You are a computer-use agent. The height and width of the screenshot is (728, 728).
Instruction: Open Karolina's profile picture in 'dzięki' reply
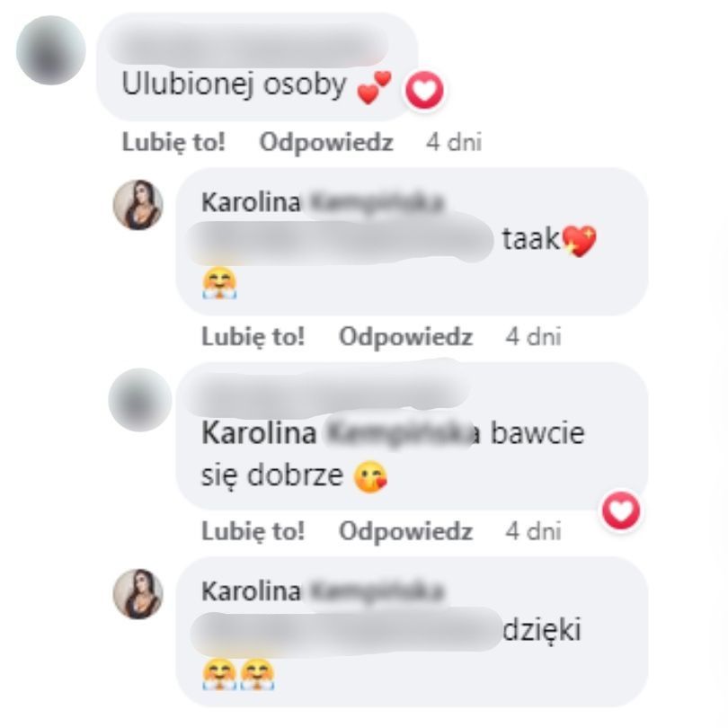138,594
